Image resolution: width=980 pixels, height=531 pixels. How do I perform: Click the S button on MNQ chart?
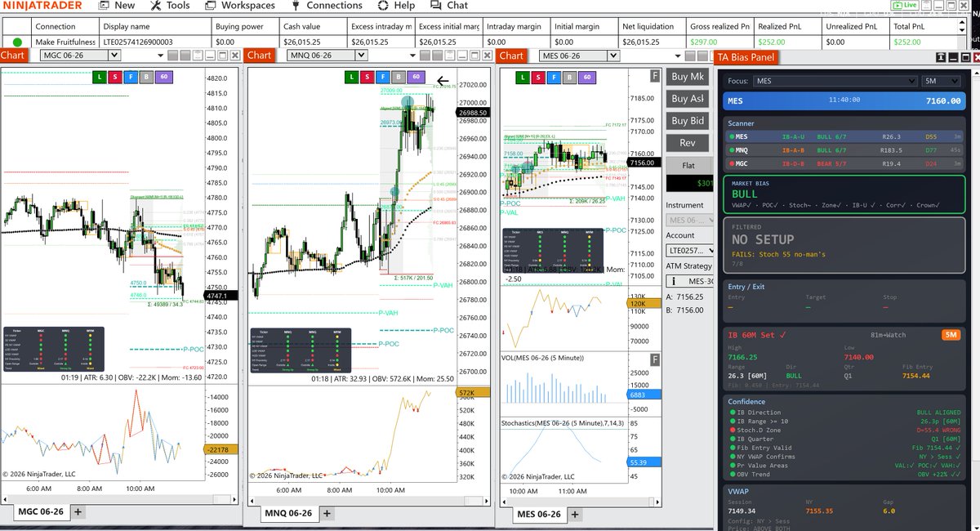[367, 77]
